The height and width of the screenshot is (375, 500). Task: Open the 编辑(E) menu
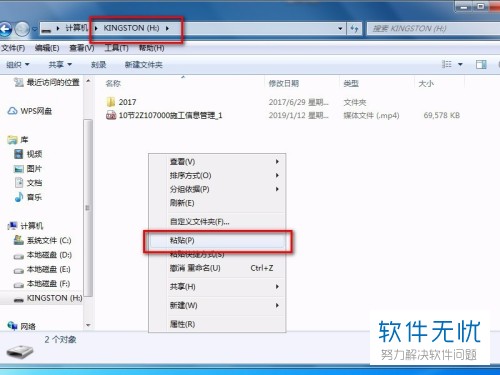click(47, 48)
